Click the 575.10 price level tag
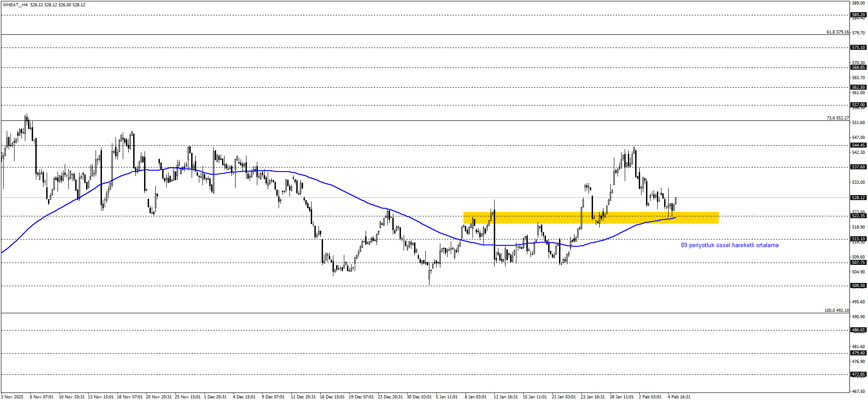Image resolution: width=868 pixels, height=402 pixels. 858,48
